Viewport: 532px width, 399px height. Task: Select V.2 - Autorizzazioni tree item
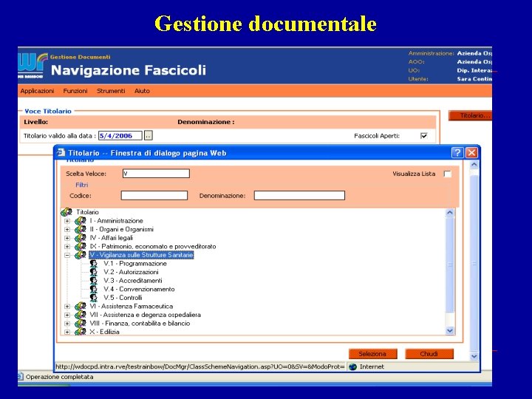[131, 272]
